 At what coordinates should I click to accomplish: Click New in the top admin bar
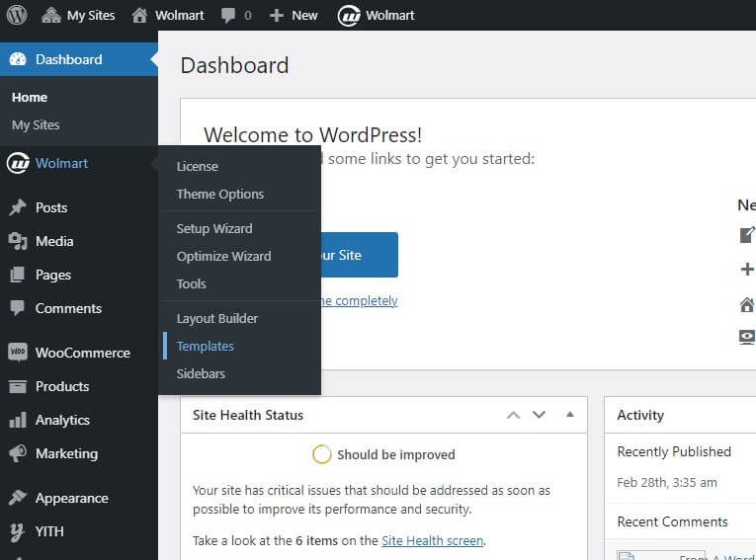294,15
